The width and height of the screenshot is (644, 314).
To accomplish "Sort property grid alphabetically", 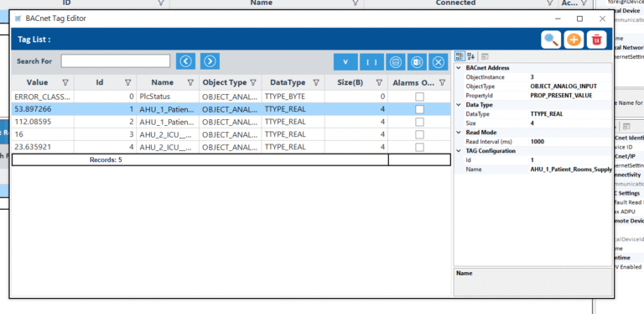I will coord(471,56).
